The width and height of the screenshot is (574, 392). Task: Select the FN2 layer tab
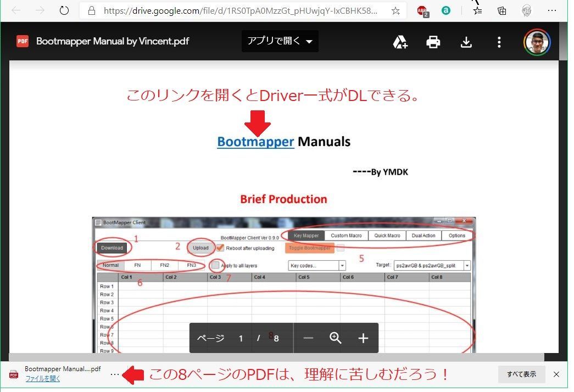pos(164,265)
